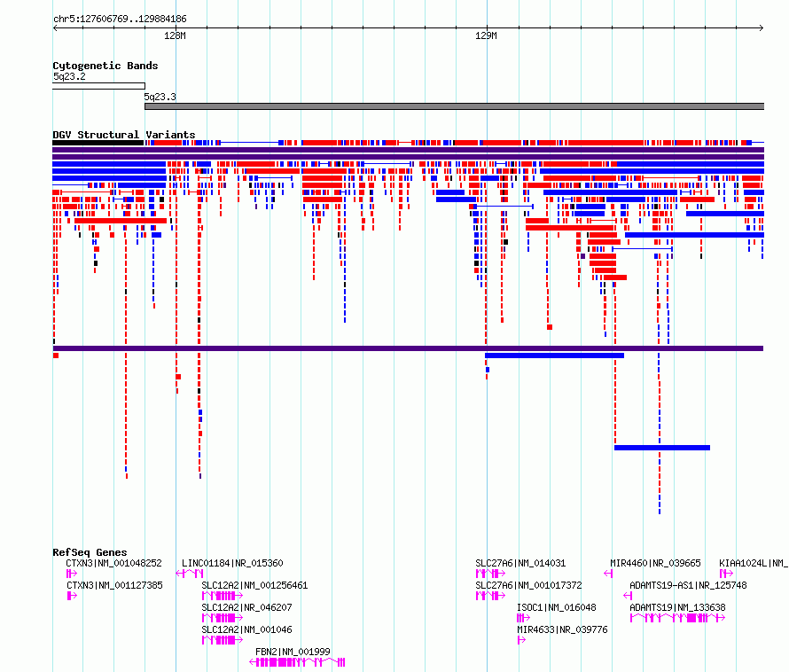Click the ADAMTS19|NM_133638 label
The image size is (789, 672).
[x=678, y=607]
